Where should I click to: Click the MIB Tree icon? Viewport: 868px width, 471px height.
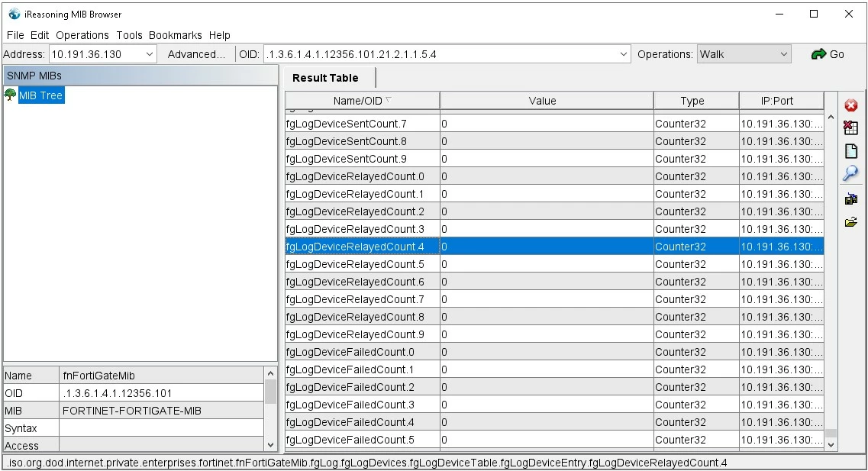coord(11,95)
